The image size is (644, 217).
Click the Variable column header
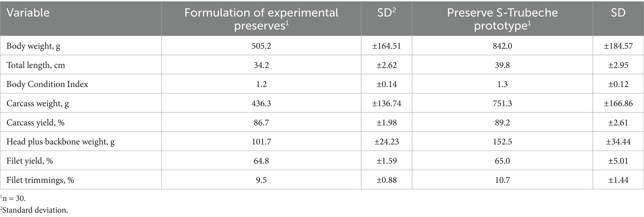pyautogui.click(x=28, y=13)
